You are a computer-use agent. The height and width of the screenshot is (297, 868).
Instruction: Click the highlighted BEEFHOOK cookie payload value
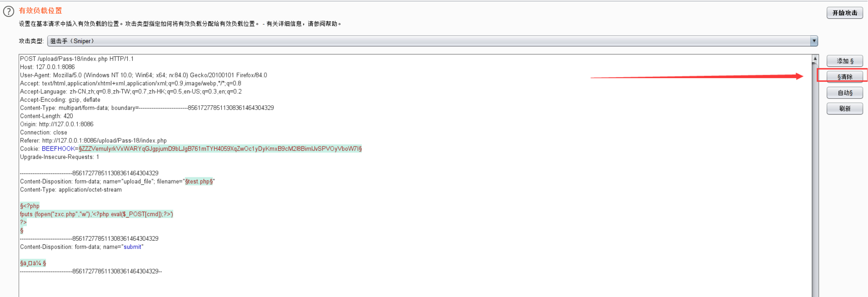220,148
